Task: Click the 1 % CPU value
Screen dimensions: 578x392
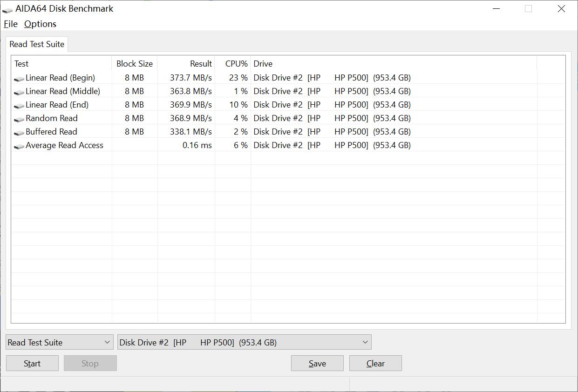Action: [x=241, y=91]
